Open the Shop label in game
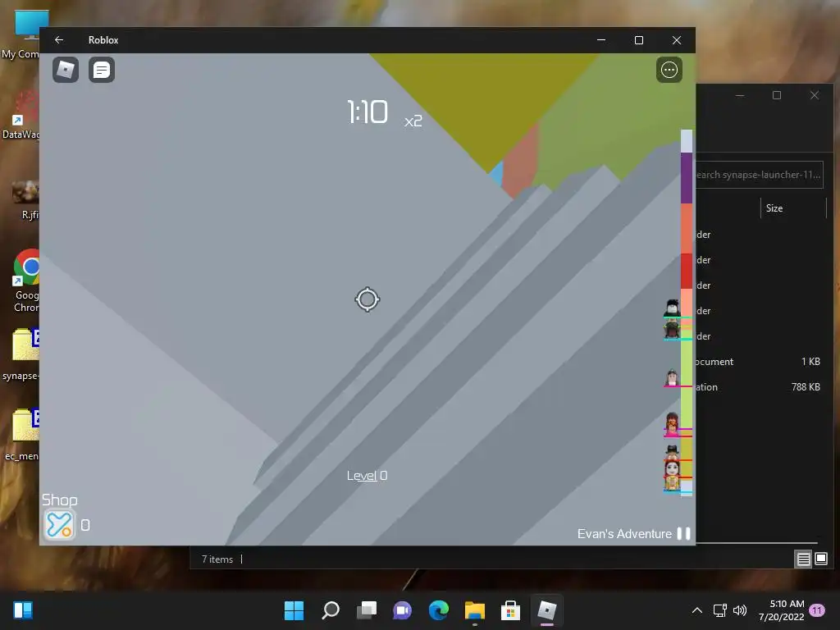840x630 pixels. coord(59,500)
